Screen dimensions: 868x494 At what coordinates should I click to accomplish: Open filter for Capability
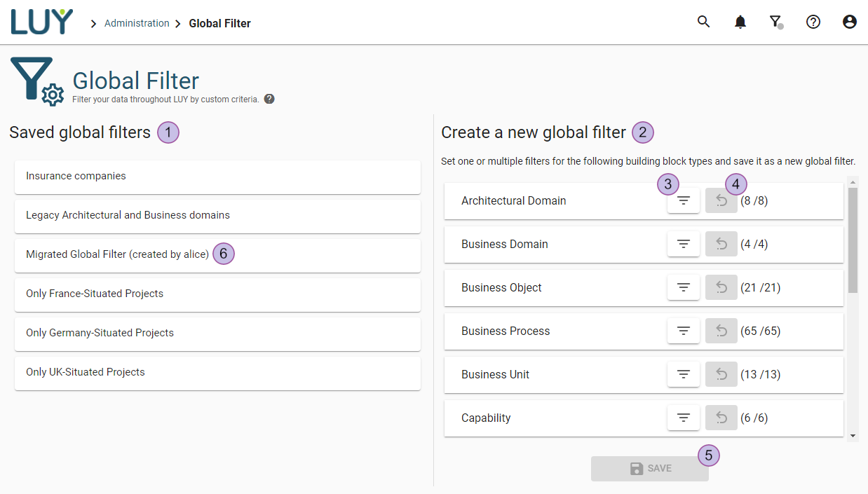[684, 418]
